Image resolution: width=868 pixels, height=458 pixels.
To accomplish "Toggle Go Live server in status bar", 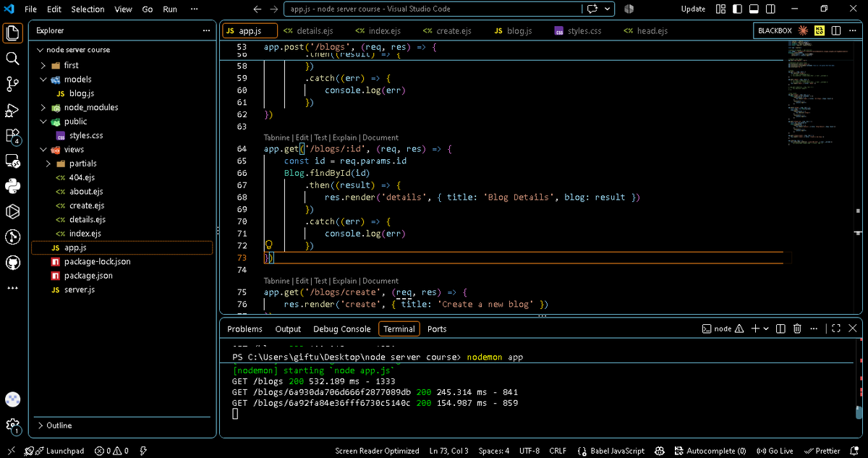I will [775, 451].
